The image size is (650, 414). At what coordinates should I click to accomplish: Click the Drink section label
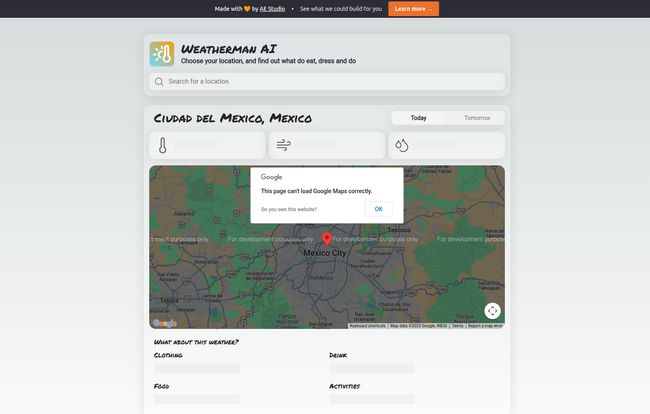[338, 355]
